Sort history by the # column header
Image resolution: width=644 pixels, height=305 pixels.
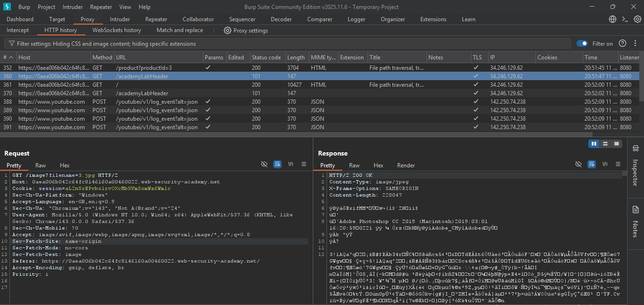click(x=9, y=57)
